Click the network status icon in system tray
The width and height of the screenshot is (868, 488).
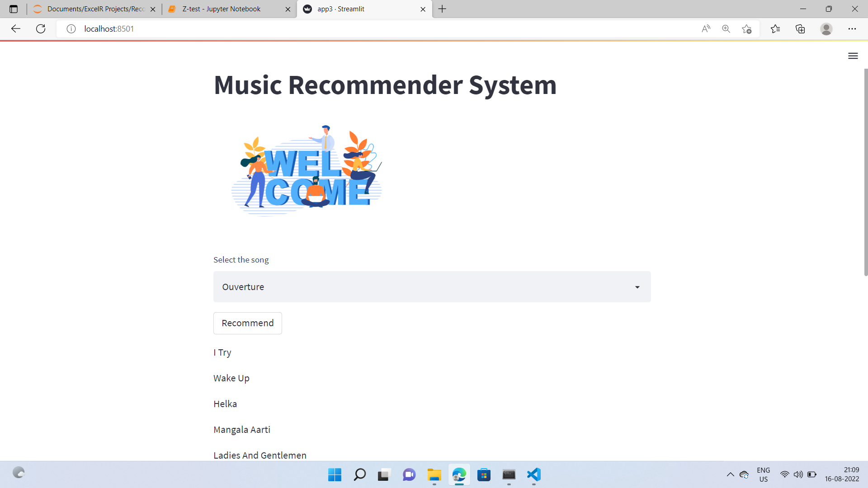coord(784,474)
